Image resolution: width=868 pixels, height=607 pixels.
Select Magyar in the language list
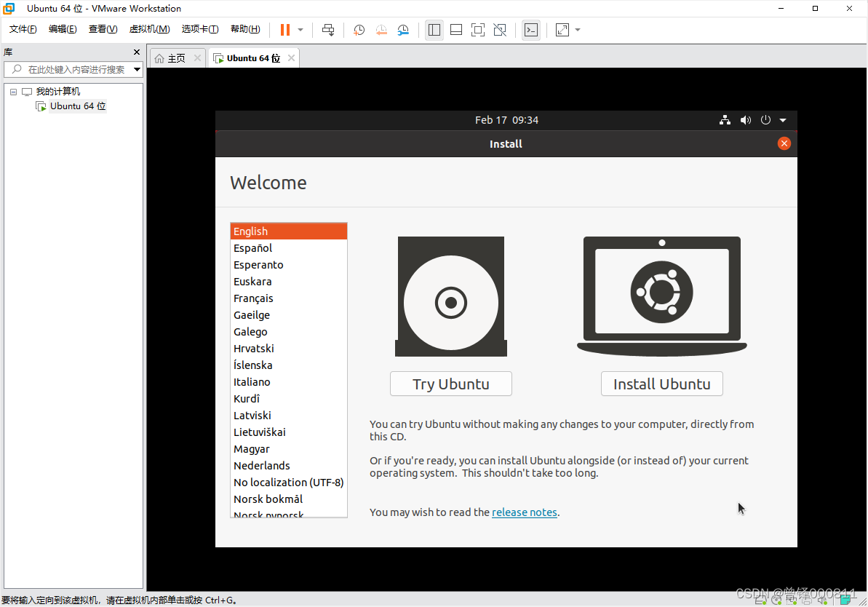tap(288, 449)
